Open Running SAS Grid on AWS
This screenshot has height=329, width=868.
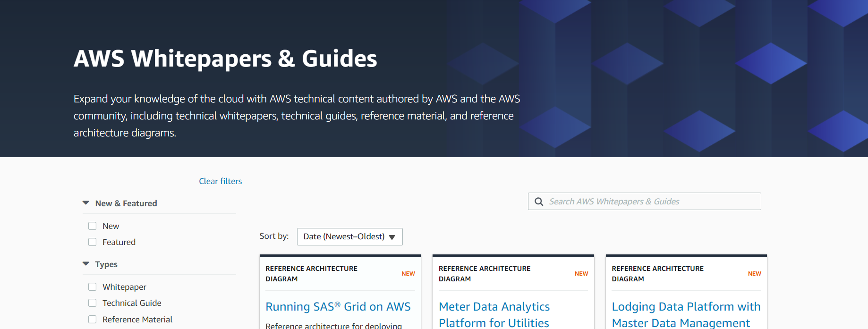(338, 307)
